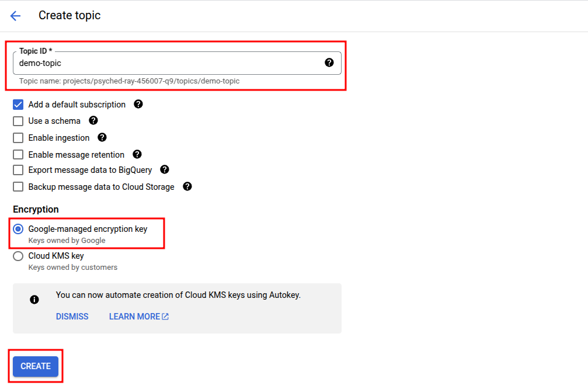Open help icon next to Use a schema
The height and width of the screenshot is (389, 588).
93,120
